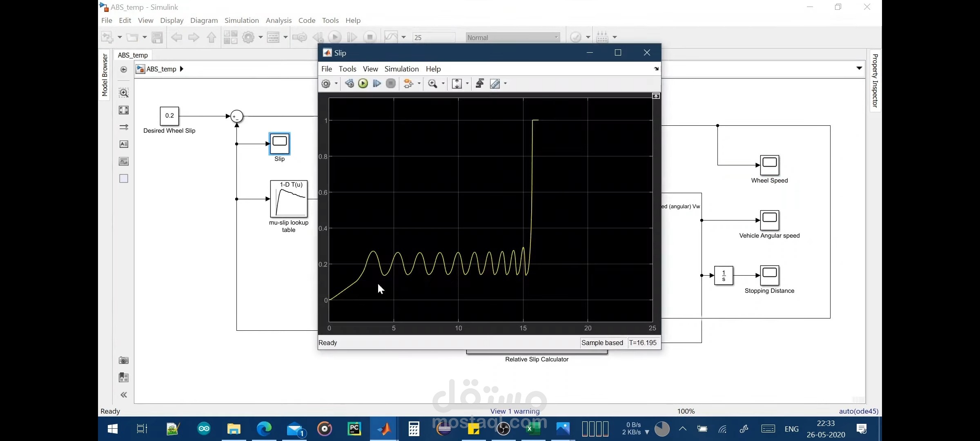Open Windows Start menu
Image resolution: width=980 pixels, height=441 pixels.
click(113, 429)
